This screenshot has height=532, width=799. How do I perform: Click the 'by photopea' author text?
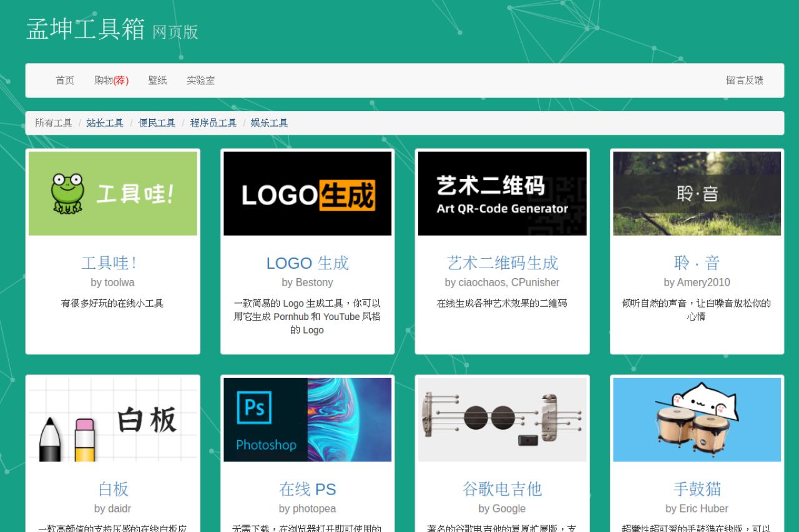[x=308, y=509]
